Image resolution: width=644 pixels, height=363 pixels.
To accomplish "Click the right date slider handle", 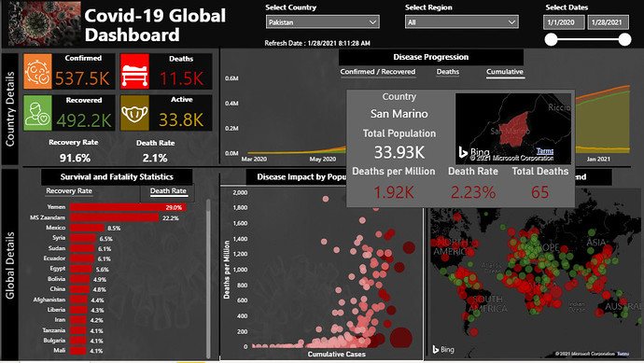I will pos(624,39).
